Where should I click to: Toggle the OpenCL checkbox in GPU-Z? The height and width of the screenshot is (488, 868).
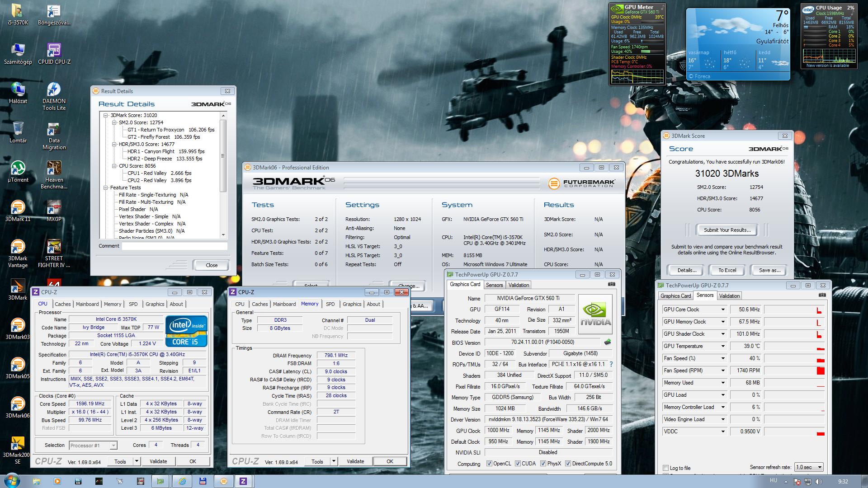(489, 464)
